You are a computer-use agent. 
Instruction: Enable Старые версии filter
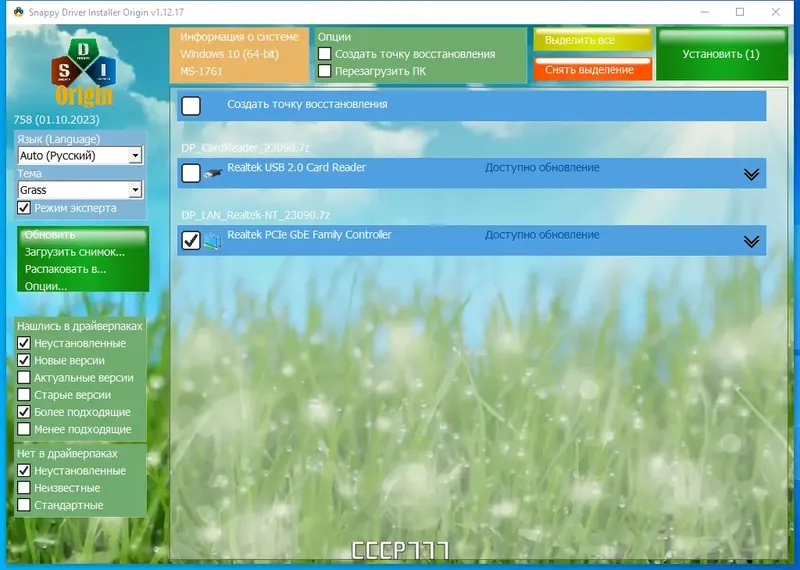pos(24,394)
